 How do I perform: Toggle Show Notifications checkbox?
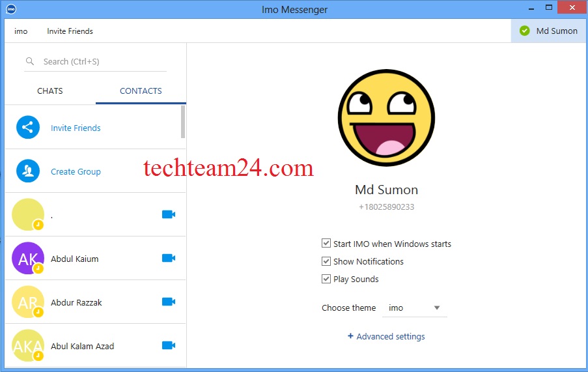click(x=326, y=261)
